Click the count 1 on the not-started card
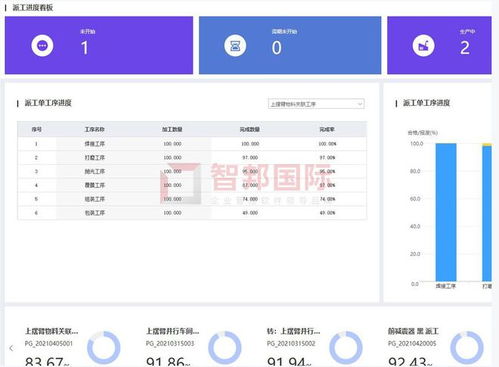Viewport: 499px width, 367px height. [85, 48]
